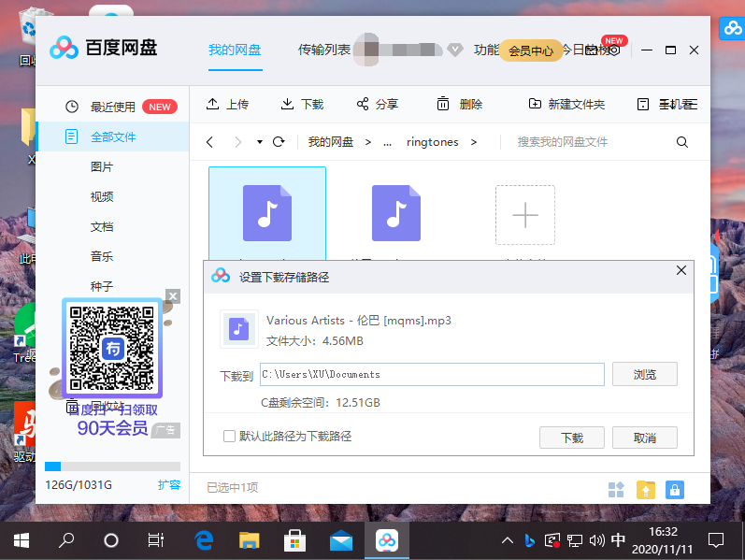Click the download path input field

point(432,374)
